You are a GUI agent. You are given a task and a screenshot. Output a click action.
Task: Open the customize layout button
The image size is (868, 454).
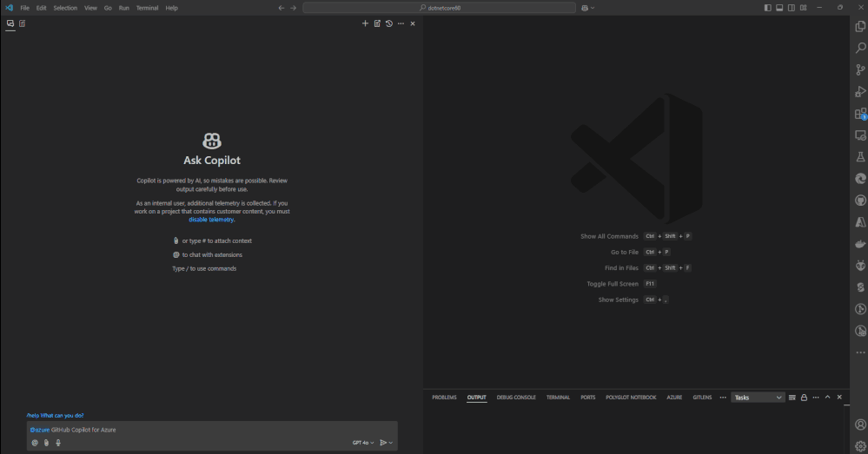tap(803, 8)
